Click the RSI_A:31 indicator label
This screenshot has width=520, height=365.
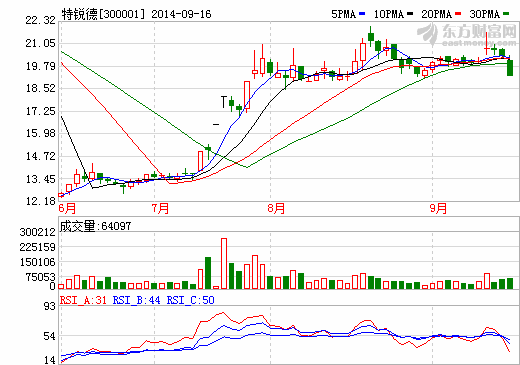coord(83,300)
